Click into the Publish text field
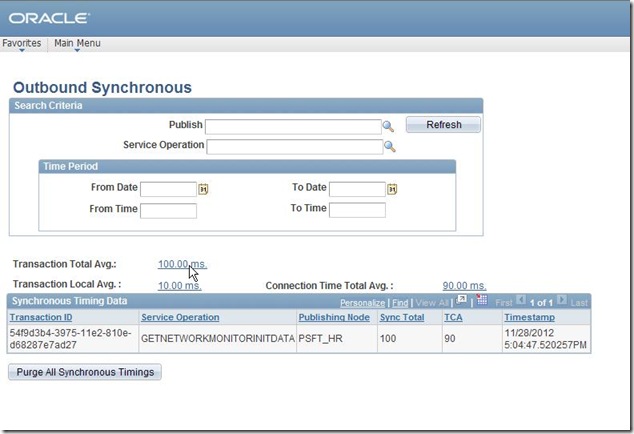The width and height of the screenshot is (634, 434). 293,126
